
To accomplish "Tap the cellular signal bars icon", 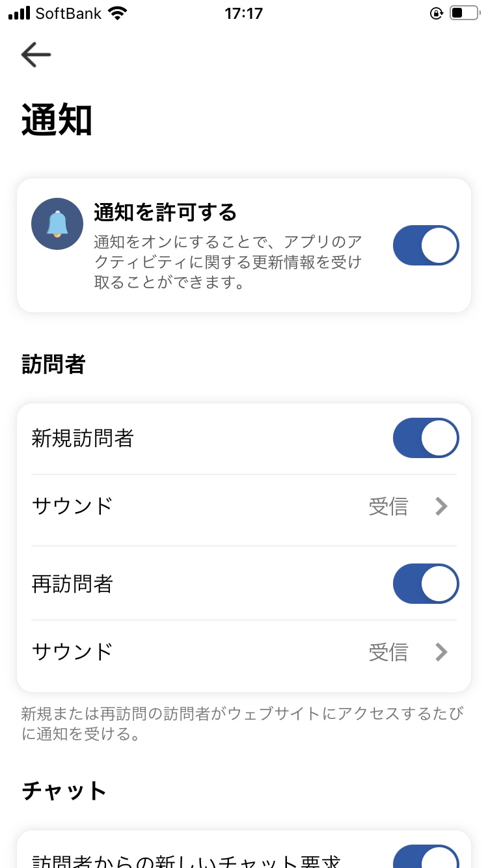I will pyautogui.click(x=20, y=13).
